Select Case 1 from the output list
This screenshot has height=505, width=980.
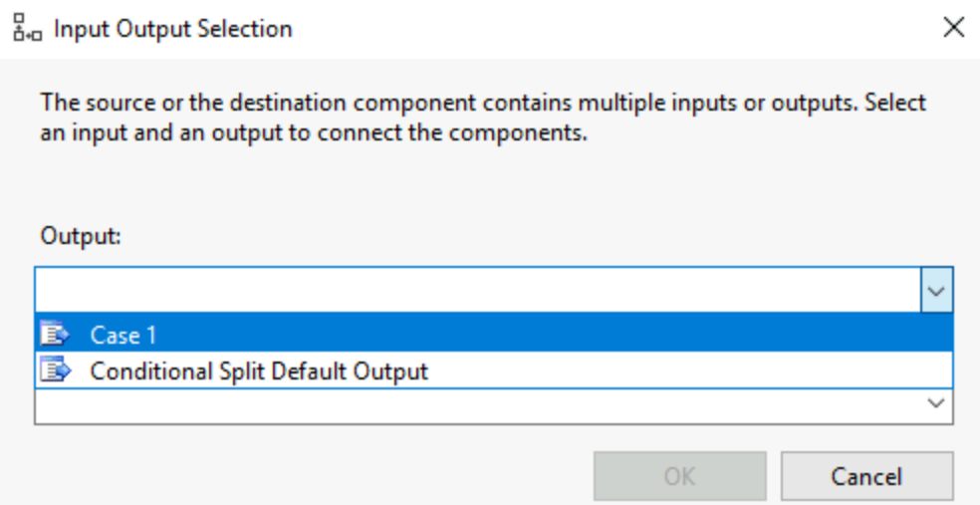pos(123,336)
